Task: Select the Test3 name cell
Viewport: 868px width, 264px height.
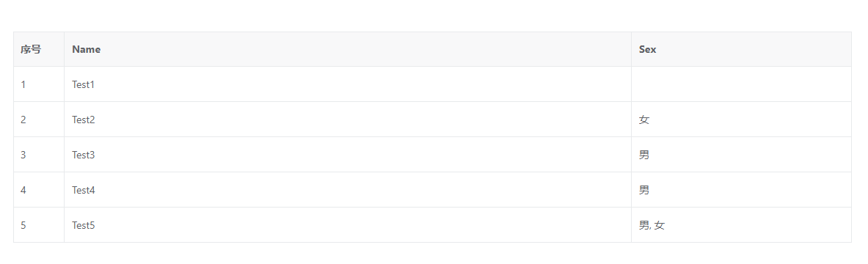Action: click(x=348, y=155)
